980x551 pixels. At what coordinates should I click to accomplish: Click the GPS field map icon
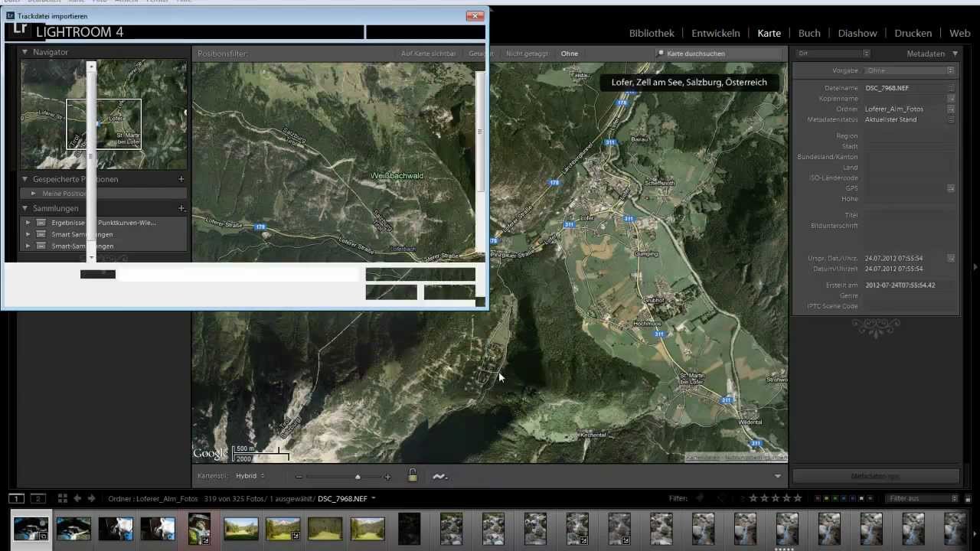coord(951,188)
